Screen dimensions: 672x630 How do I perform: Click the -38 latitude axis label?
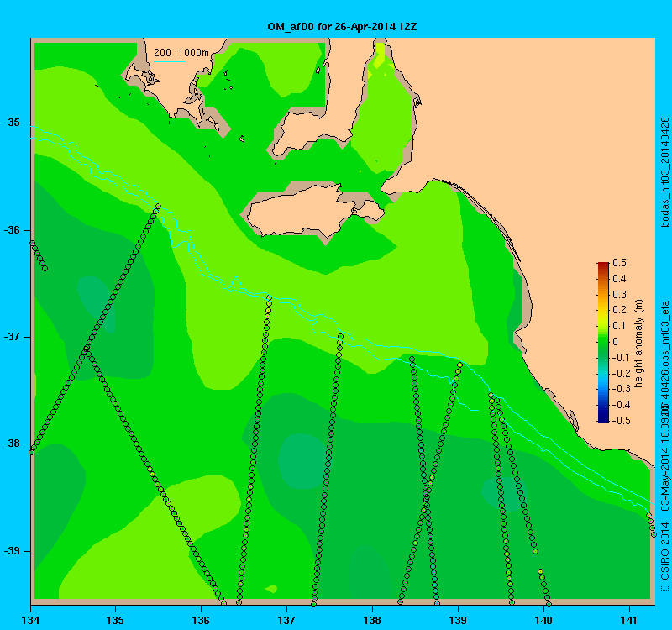12,444
